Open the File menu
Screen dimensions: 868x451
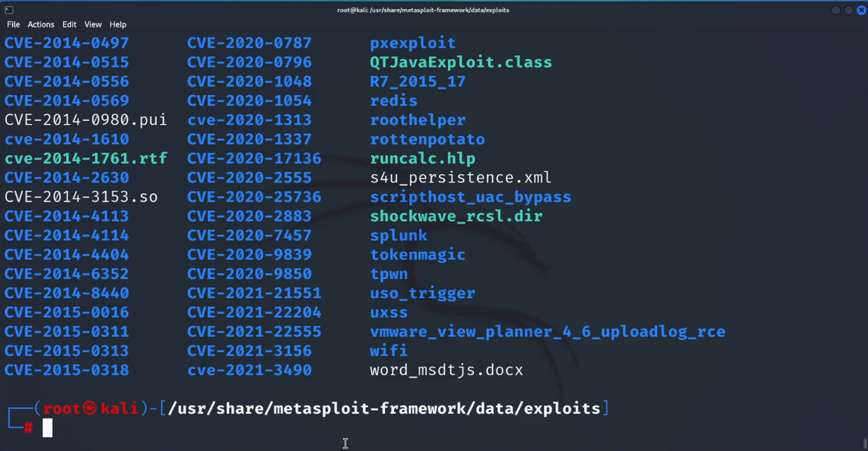coord(13,24)
